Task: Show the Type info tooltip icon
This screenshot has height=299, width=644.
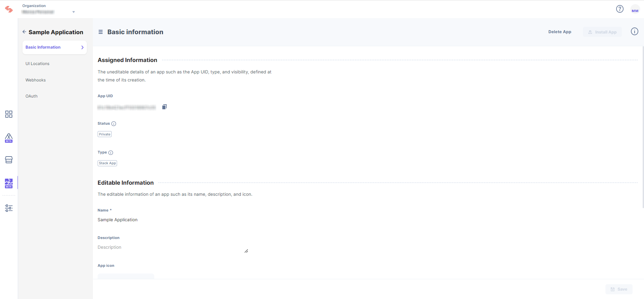Action: tap(111, 153)
